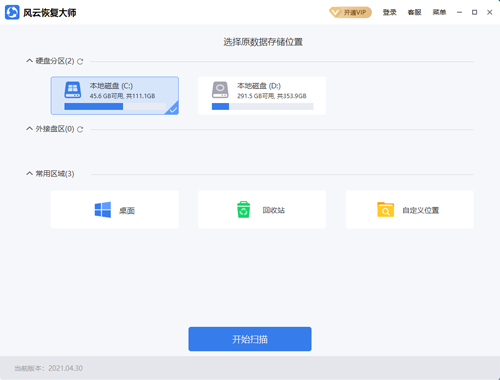The image size is (500, 380).
Task: Close the recovery app window
Action: click(489, 12)
